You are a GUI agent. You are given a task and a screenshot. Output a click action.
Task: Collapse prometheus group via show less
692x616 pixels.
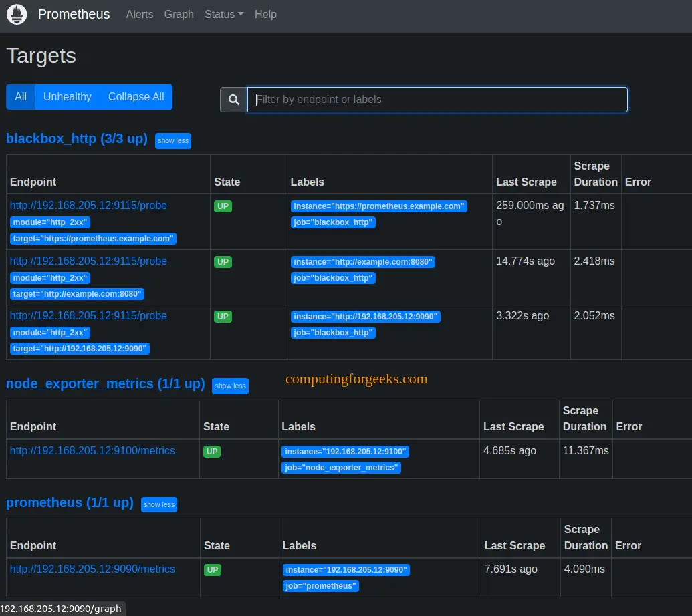point(159,504)
